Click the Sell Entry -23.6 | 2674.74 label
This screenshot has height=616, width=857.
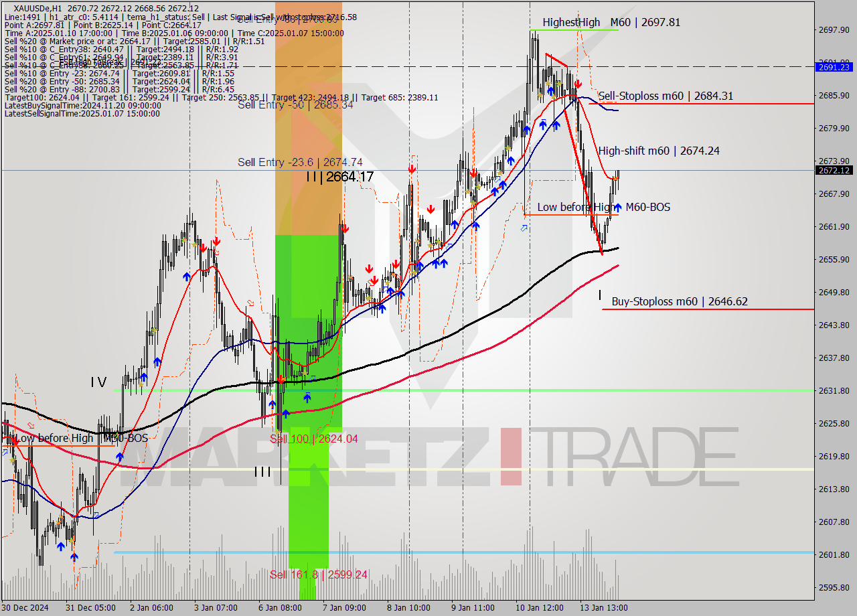300,162
